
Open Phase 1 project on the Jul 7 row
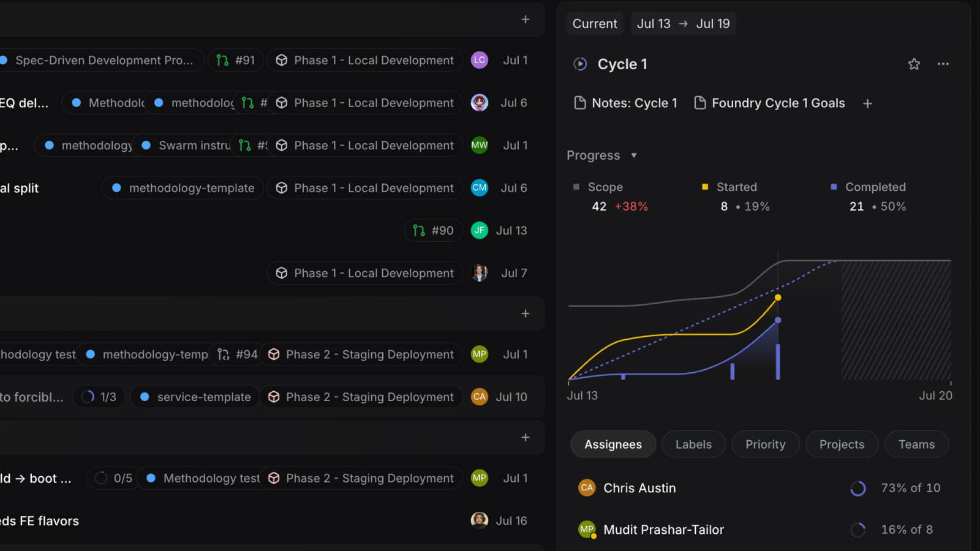coord(364,273)
